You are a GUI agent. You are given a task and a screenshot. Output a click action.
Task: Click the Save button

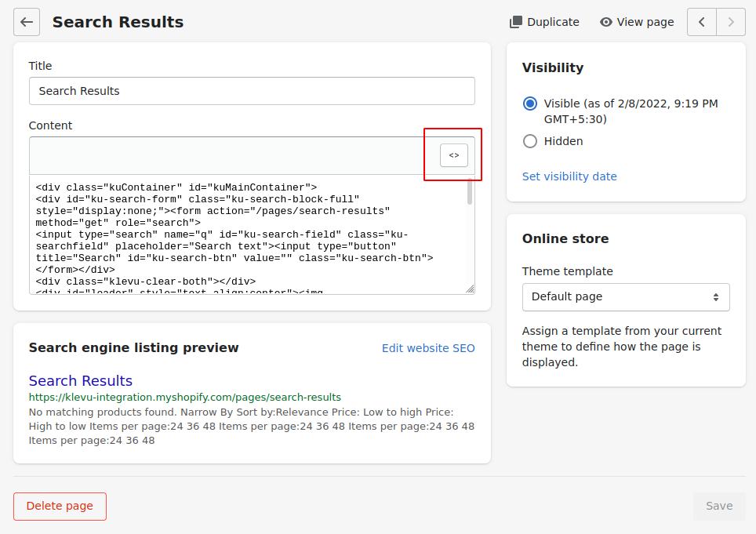coord(719,506)
